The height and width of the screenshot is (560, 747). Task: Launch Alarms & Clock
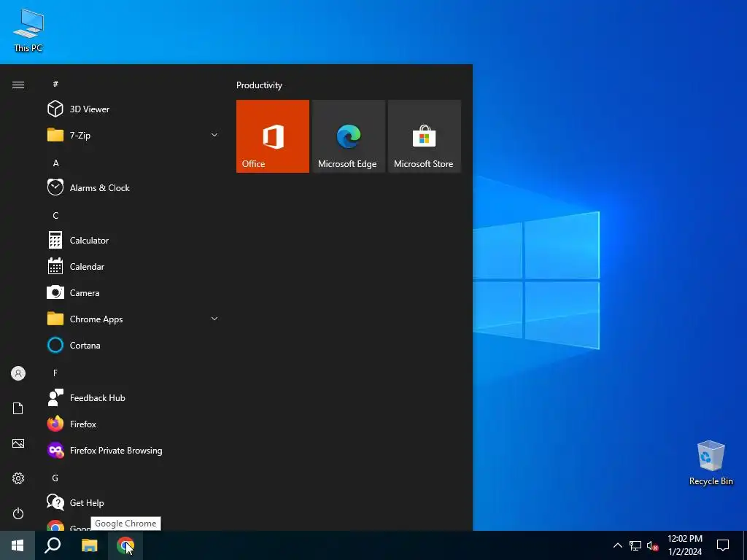pyautogui.click(x=133, y=187)
